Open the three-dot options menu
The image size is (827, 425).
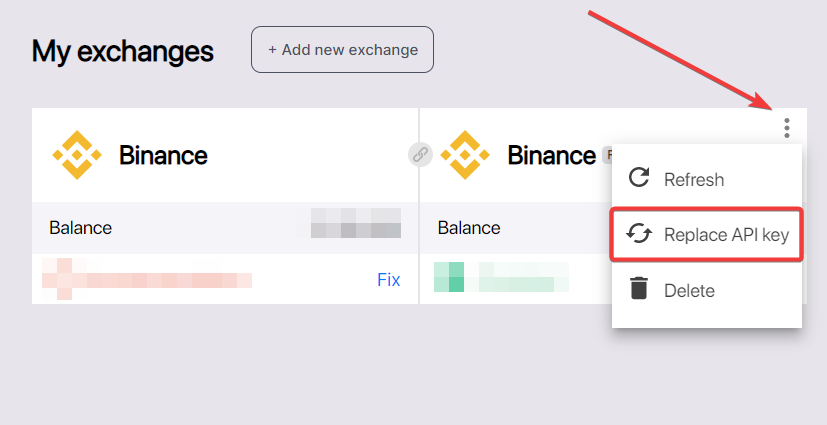pyautogui.click(x=787, y=127)
